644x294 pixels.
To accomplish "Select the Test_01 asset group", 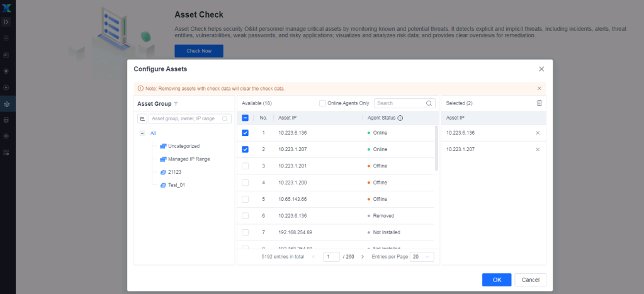I will coord(177,185).
